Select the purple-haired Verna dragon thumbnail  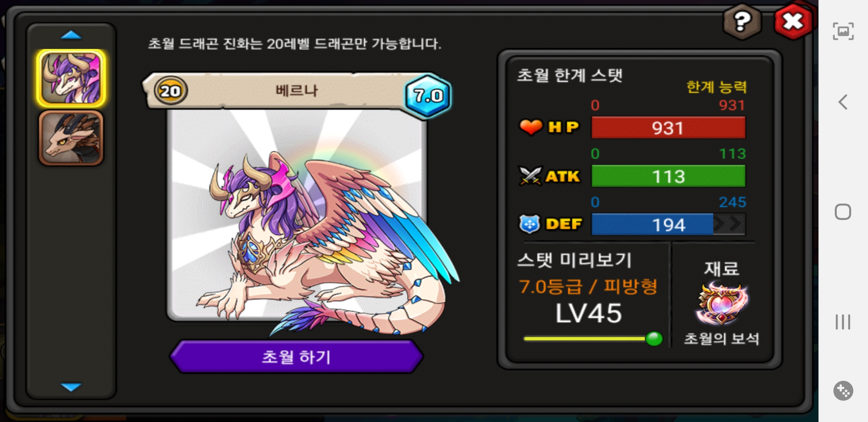point(71,78)
